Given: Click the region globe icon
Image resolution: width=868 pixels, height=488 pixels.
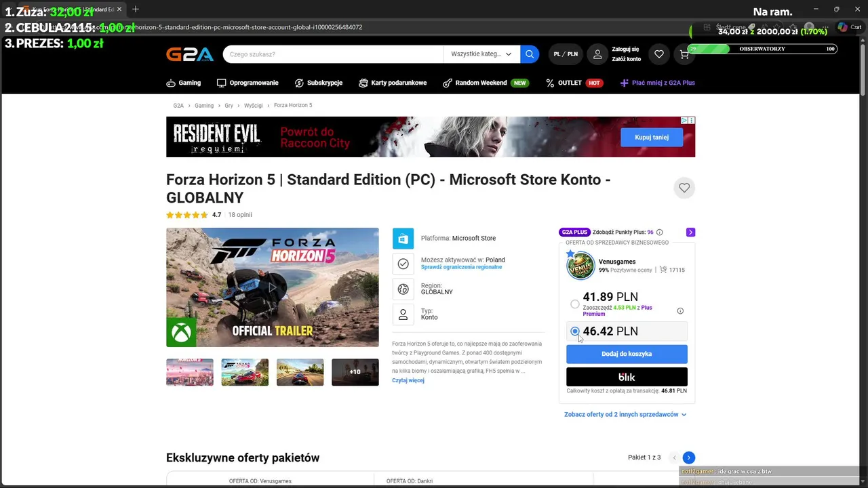Looking at the screenshot, I should coord(403,289).
